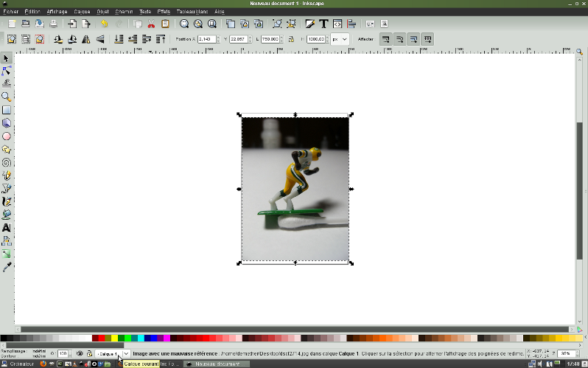The height and width of the screenshot is (368, 588).
Task: Click the Export icon
Action: click(86, 24)
